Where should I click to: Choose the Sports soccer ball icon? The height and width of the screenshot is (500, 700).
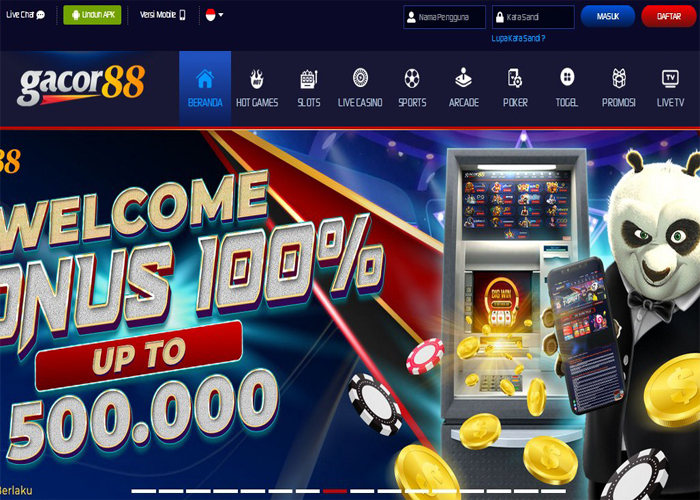click(412, 78)
